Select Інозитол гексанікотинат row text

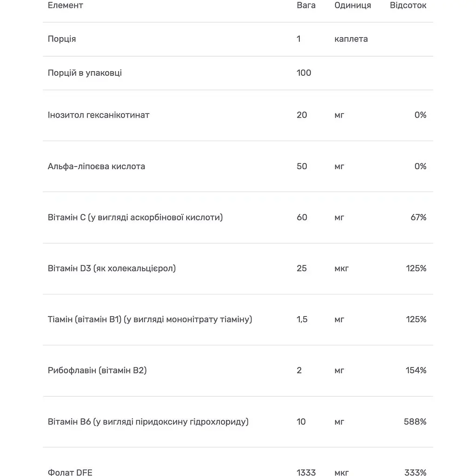pyautogui.click(x=99, y=115)
